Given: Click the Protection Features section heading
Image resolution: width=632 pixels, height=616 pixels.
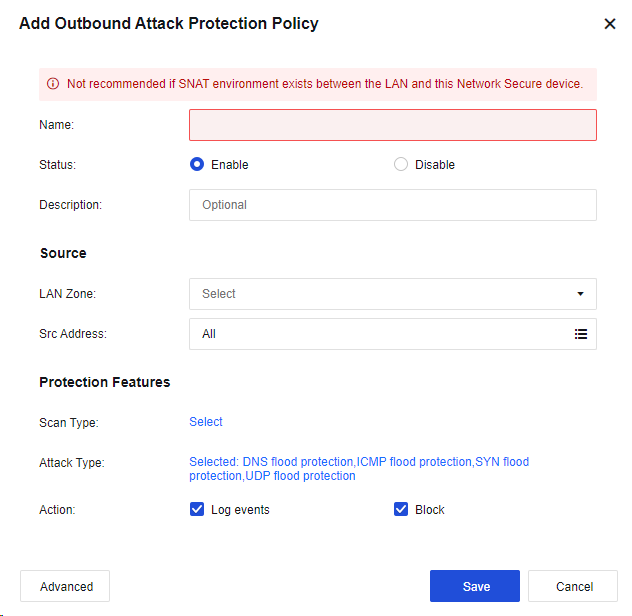Looking at the screenshot, I should click(x=105, y=382).
